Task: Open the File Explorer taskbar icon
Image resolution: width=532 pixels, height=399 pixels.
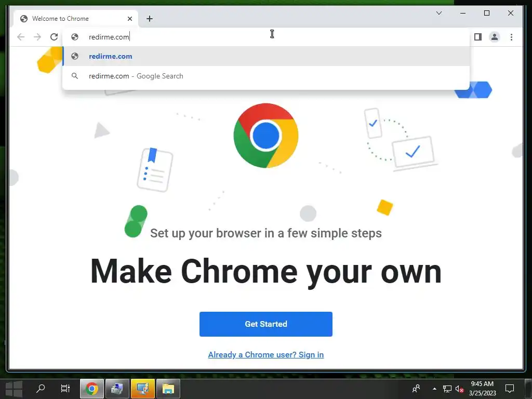Action: pos(168,389)
